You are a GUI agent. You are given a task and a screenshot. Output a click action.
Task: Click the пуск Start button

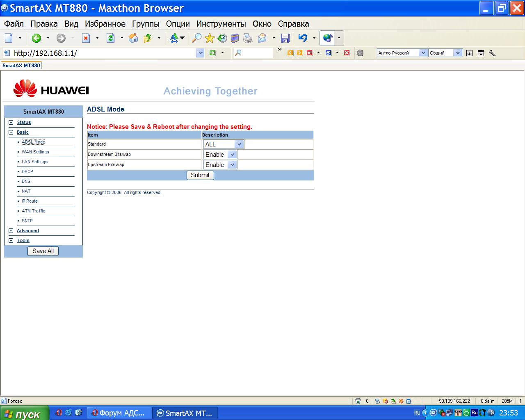(x=25, y=413)
